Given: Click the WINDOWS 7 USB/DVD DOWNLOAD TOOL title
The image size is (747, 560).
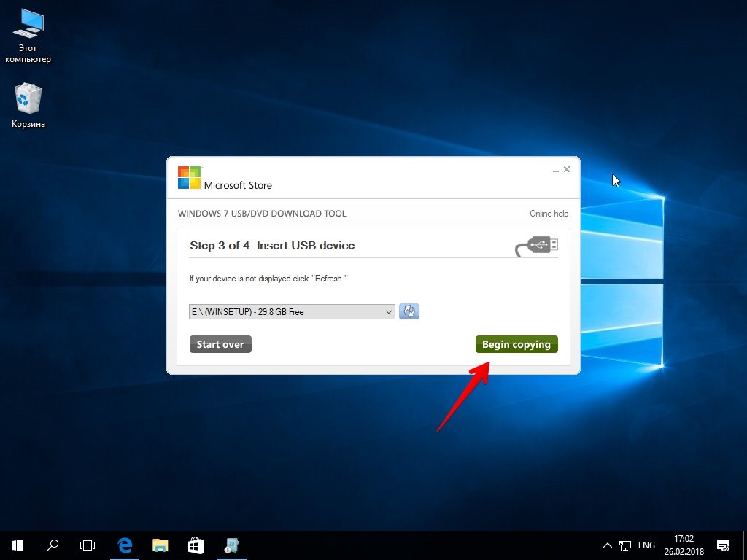Looking at the screenshot, I should click(x=262, y=214).
